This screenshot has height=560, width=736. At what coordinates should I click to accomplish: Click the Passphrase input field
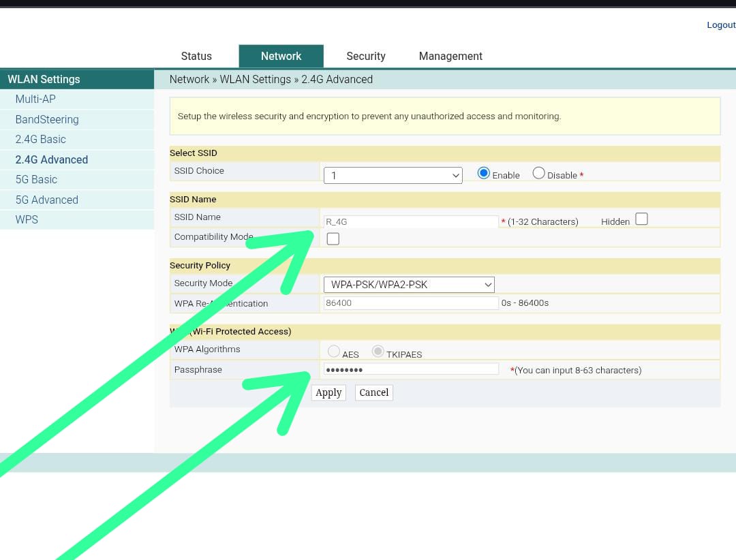coord(409,369)
